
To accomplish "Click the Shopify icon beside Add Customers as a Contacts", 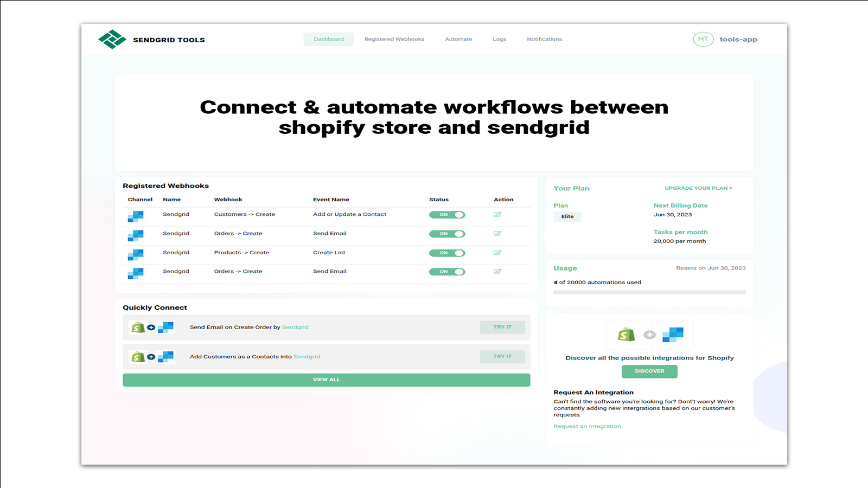I will (138, 357).
